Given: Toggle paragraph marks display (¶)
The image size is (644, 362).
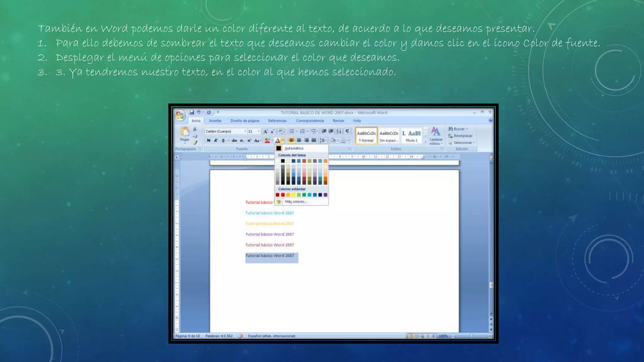Looking at the screenshot, I should tap(347, 131).
